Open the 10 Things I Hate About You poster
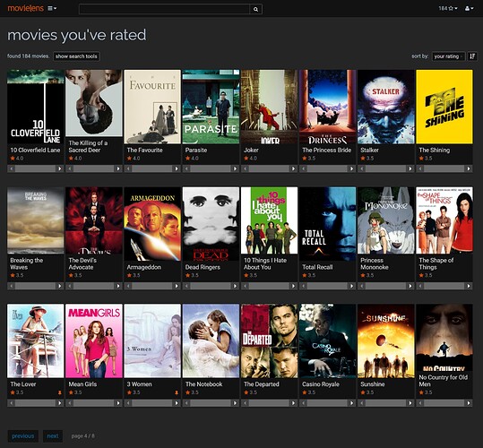Image resolution: width=483 pixels, height=448 pixels. tap(269, 220)
